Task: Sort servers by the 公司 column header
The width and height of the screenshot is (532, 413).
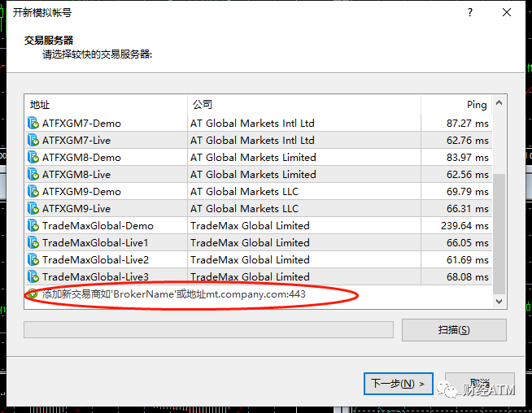Action: click(x=304, y=104)
